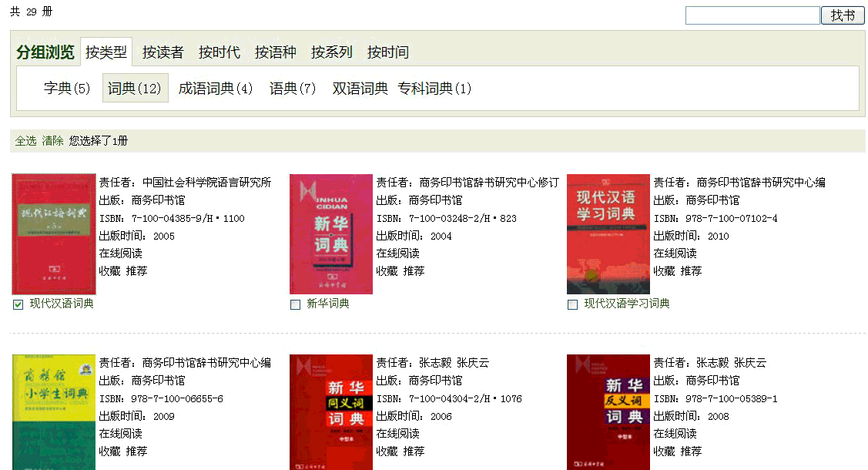The height and width of the screenshot is (470, 868).
Task: Click 推荐 for the 2005 现代汉语词典
Action: pyautogui.click(x=137, y=270)
